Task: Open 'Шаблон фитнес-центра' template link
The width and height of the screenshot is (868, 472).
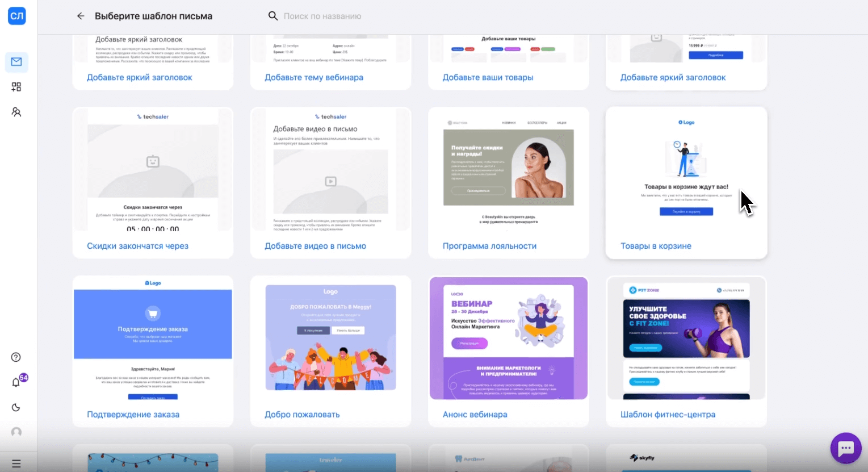Action: (668, 415)
